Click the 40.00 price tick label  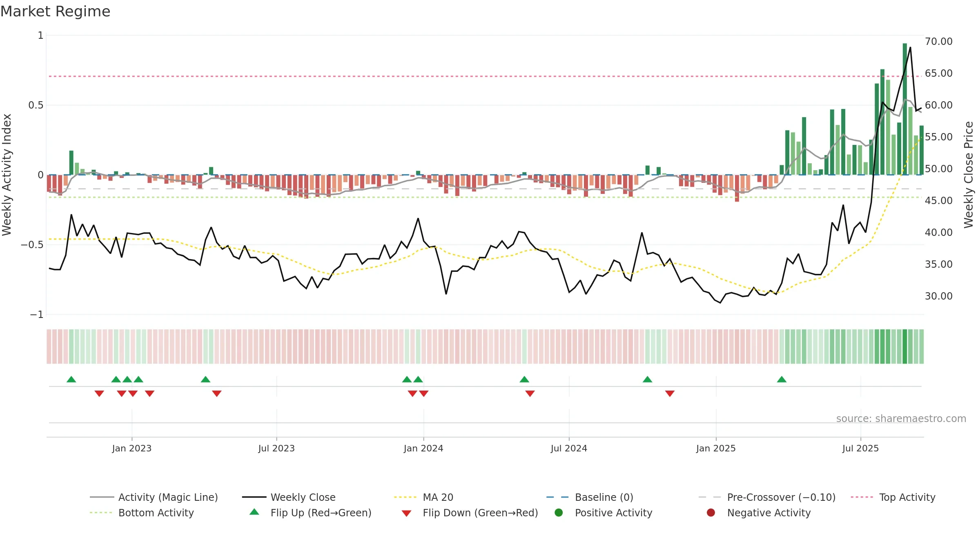click(939, 233)
